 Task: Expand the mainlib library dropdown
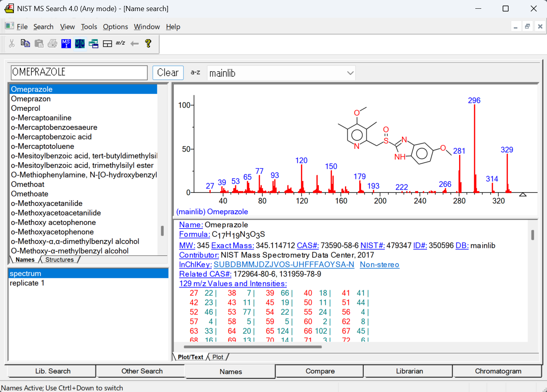tap(350, 73)
